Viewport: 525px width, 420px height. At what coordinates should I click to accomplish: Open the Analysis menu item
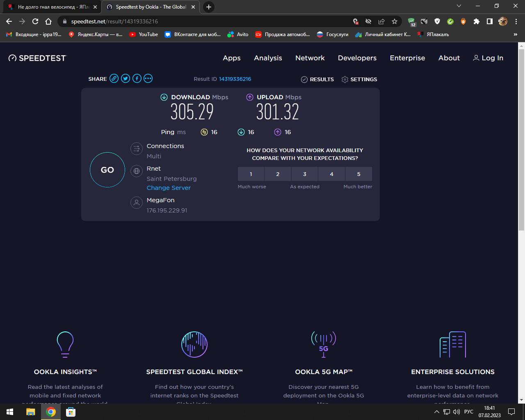click(268, 58)
